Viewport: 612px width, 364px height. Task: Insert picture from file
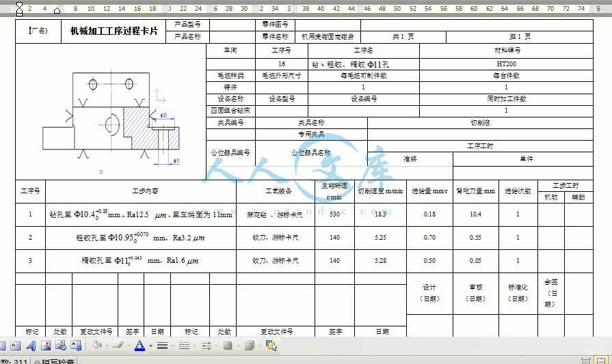(x=60, y=346)
